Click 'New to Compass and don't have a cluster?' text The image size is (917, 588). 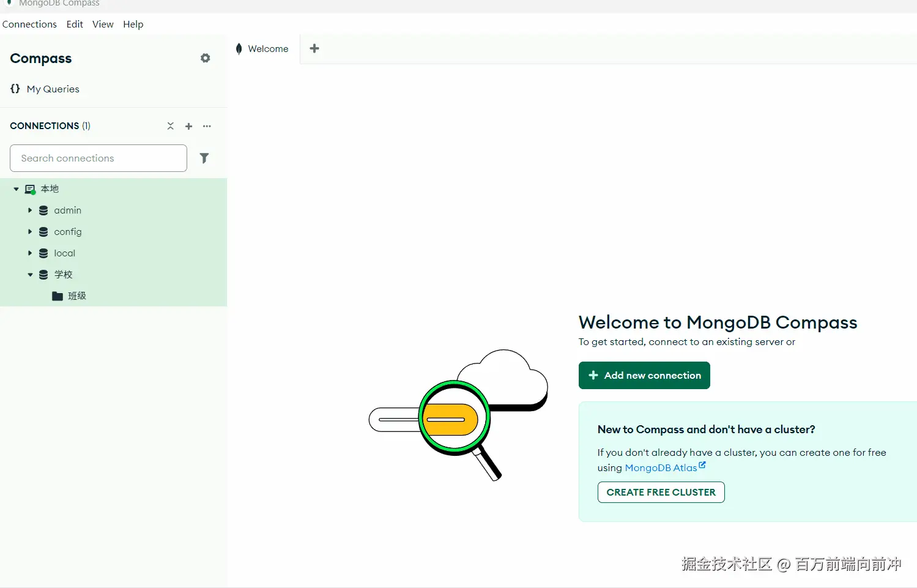[706, 430]
